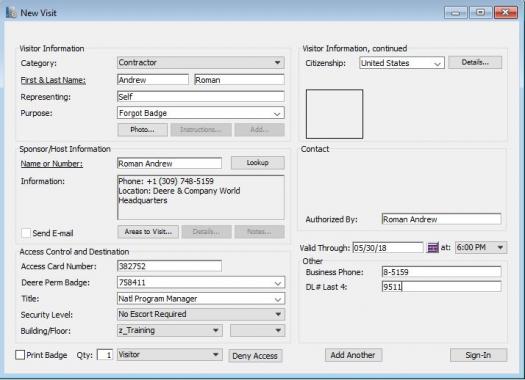Click the Add Another button
Screen dimensions: 525x380
coord(353,355)
